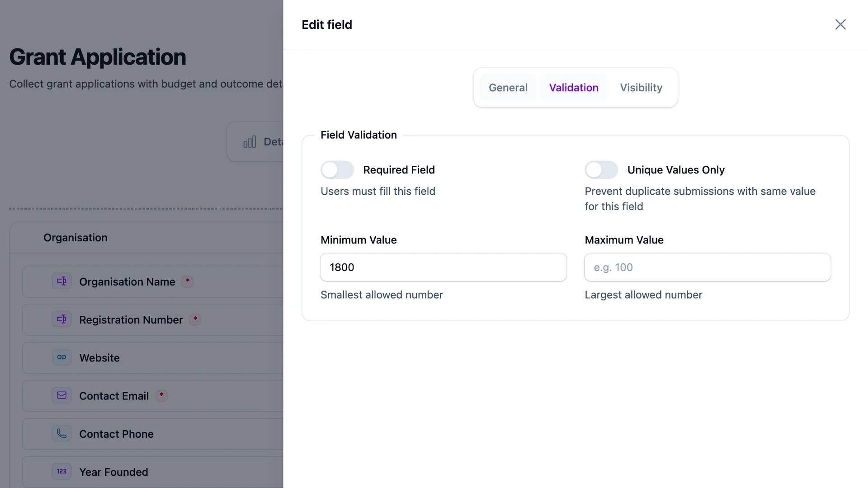Screen dimensions: 868x488
Task: Enable the Unique Values Only switch
Action: tap(601, 170)
